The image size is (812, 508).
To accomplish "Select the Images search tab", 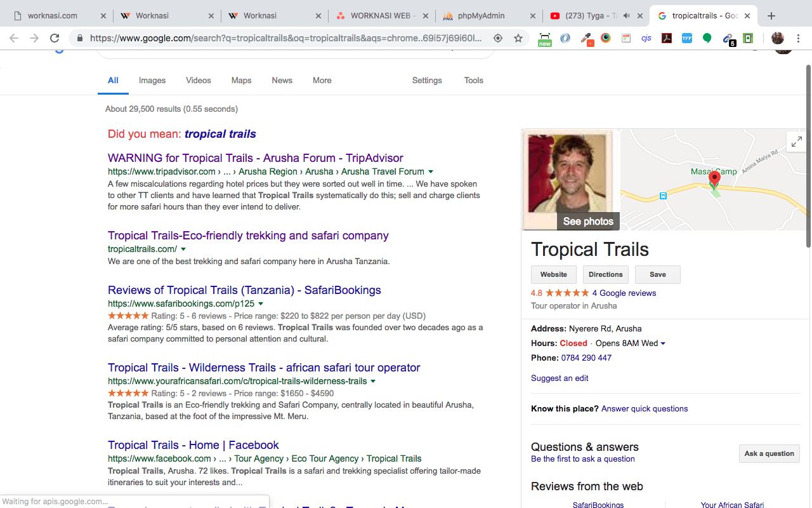I will (x=152, y=80).
